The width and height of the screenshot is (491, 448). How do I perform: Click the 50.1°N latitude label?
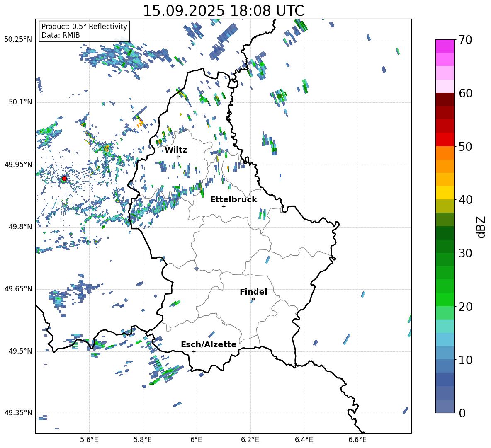(x=20, y=102)
